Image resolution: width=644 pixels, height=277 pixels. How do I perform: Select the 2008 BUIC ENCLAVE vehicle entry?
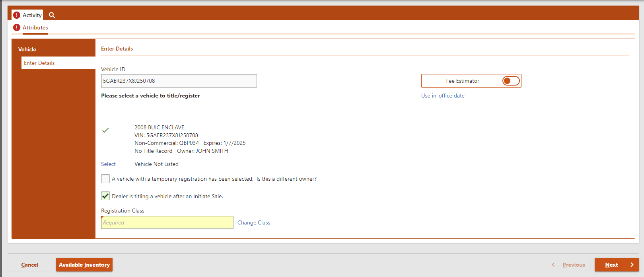[x=159, y=127]
